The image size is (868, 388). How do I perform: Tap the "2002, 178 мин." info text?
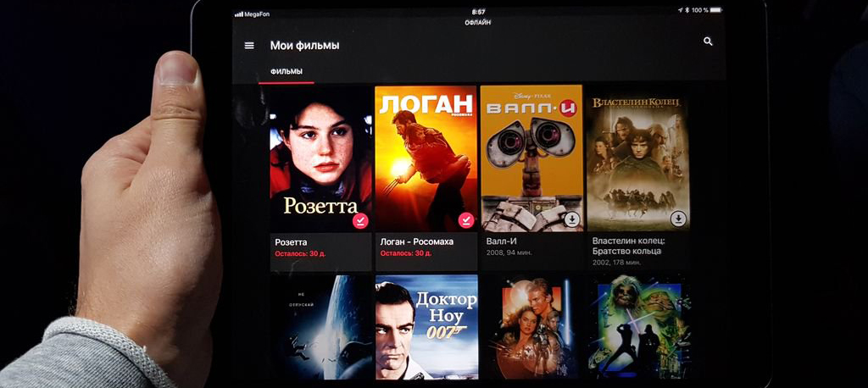(616, 263)
